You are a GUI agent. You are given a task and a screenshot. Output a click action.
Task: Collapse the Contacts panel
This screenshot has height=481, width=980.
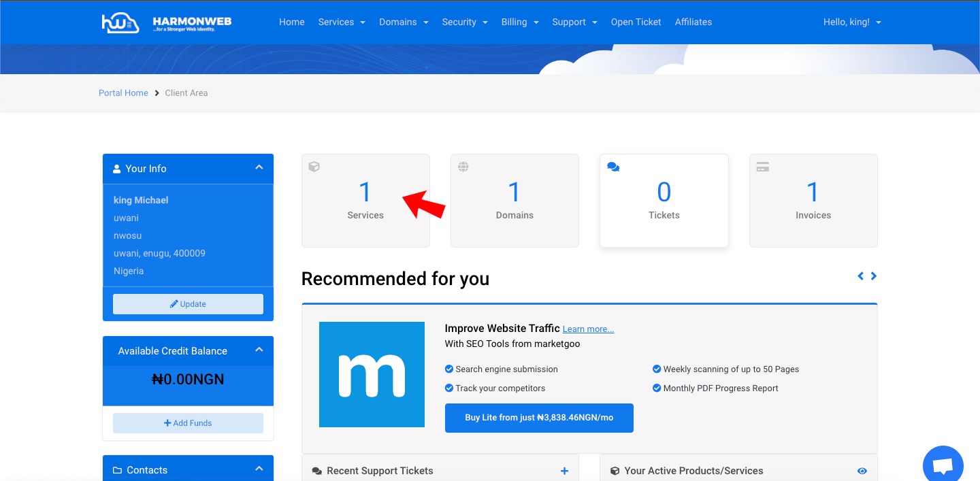(259, 469)
